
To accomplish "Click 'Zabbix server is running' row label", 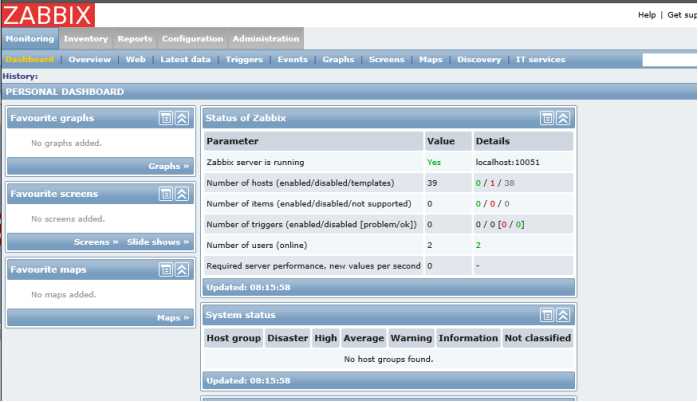I will (255, 162).
